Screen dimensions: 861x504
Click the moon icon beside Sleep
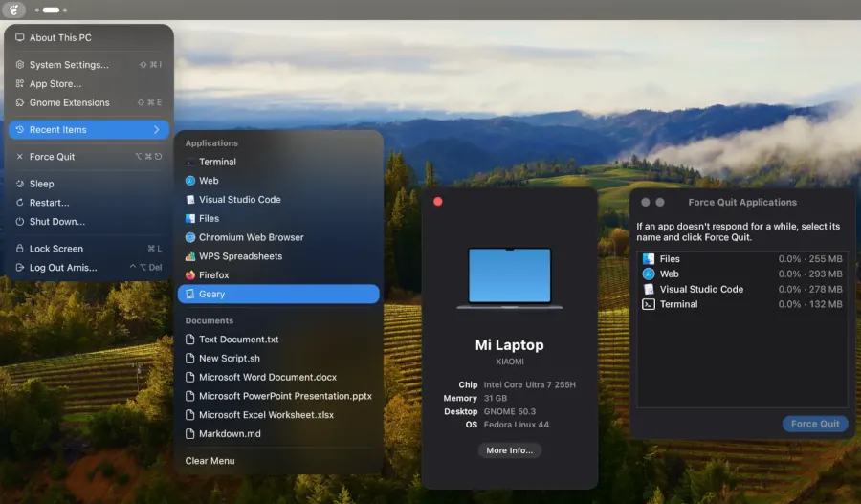click(x=20, y=184)
